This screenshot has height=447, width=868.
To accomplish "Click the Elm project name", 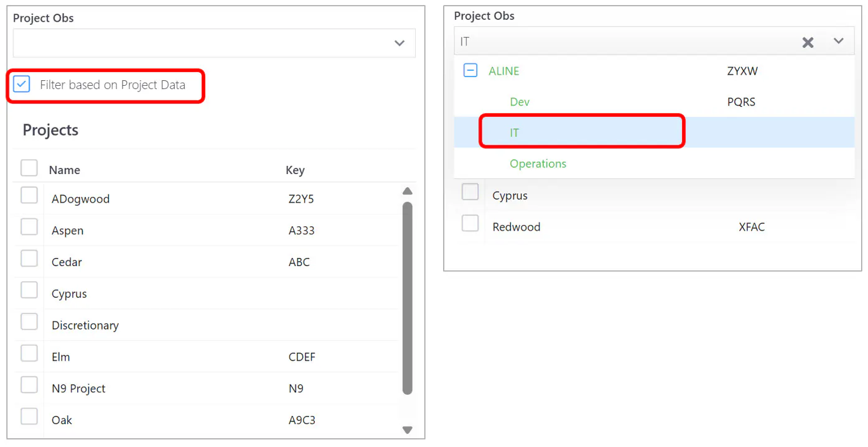I will click(x=61, y=357).
